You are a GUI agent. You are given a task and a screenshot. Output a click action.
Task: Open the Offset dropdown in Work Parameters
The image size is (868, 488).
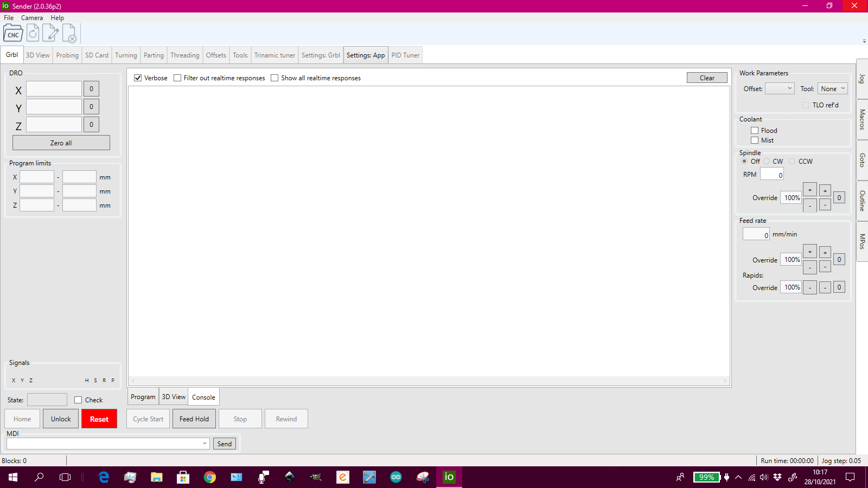pyautogui.click(x=780, y=89)
